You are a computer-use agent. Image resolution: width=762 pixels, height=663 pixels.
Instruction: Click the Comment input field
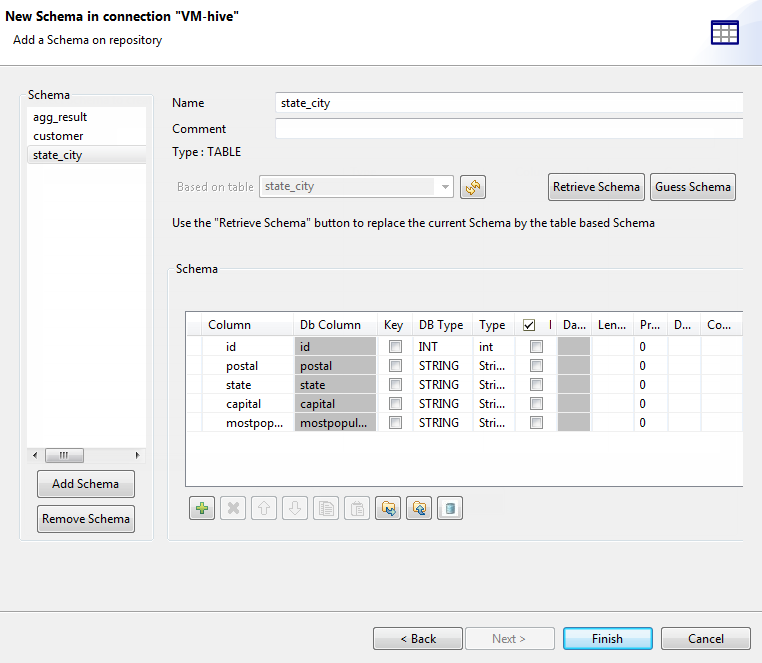tap(508, 129)
